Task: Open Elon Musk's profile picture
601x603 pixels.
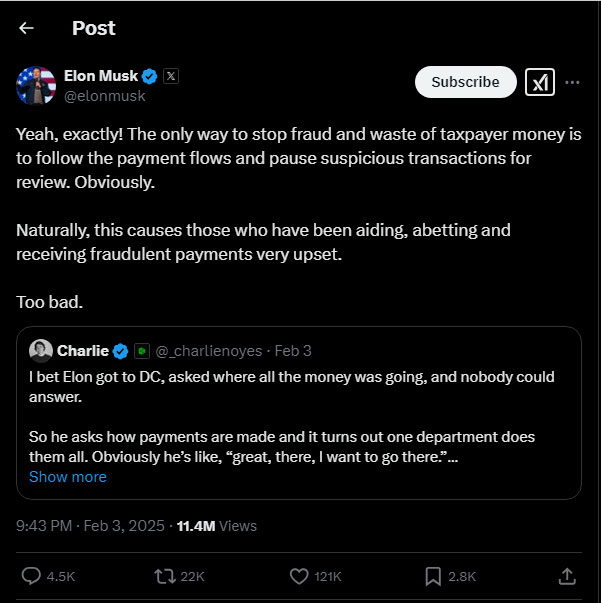Action: (36, 86)
